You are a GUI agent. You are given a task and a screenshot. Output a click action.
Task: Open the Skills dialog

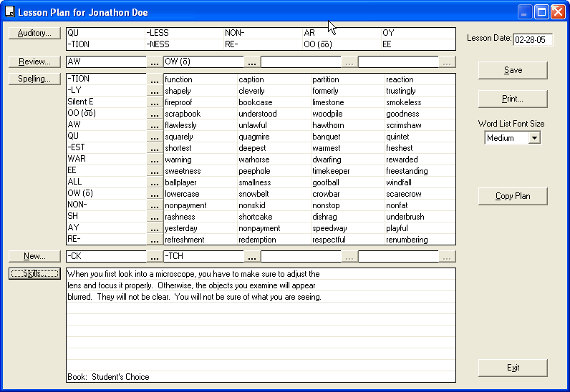click(x=34, y=273)
